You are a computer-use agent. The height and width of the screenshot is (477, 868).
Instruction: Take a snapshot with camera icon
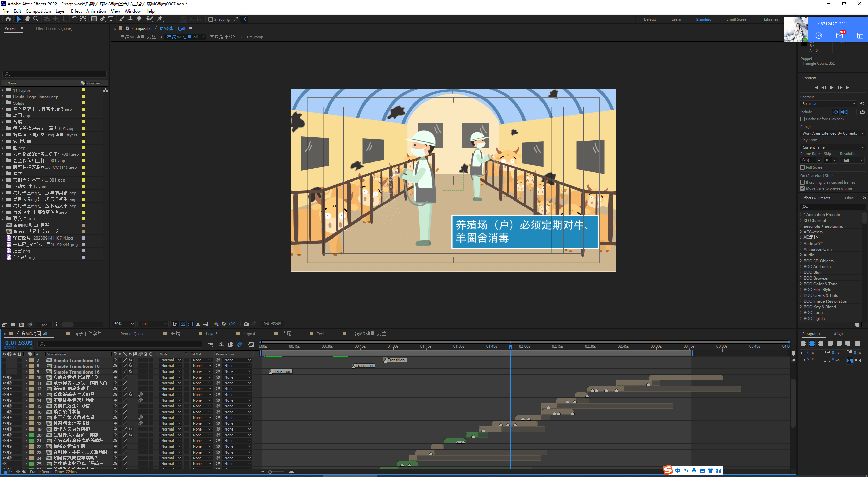point(246,324)
